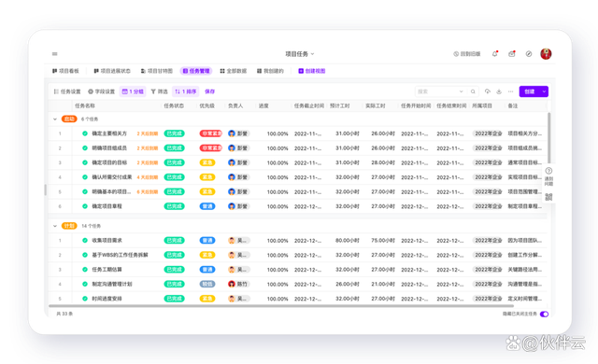The height and width of the screenshot is (364, 598).
Task: Click 已完成 status tag for 时间进度安排
Action: [175, 299]
